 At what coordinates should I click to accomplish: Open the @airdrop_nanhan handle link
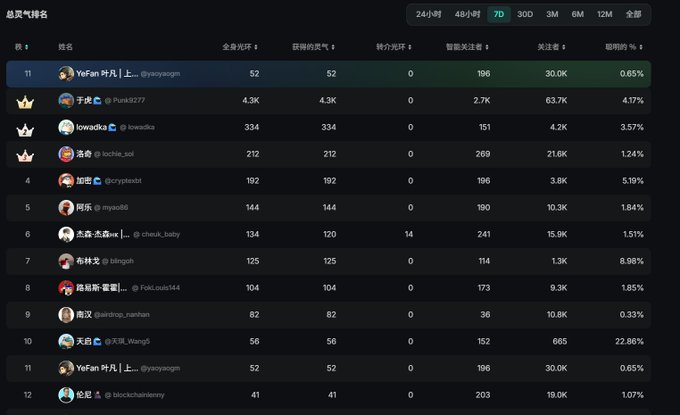point(122,314)
